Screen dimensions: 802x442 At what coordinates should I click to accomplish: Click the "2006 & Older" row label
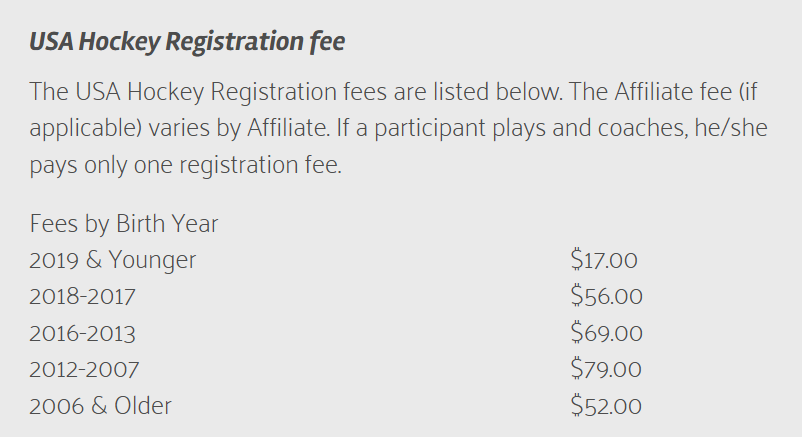pyautogui.click(x=101, y=406)
